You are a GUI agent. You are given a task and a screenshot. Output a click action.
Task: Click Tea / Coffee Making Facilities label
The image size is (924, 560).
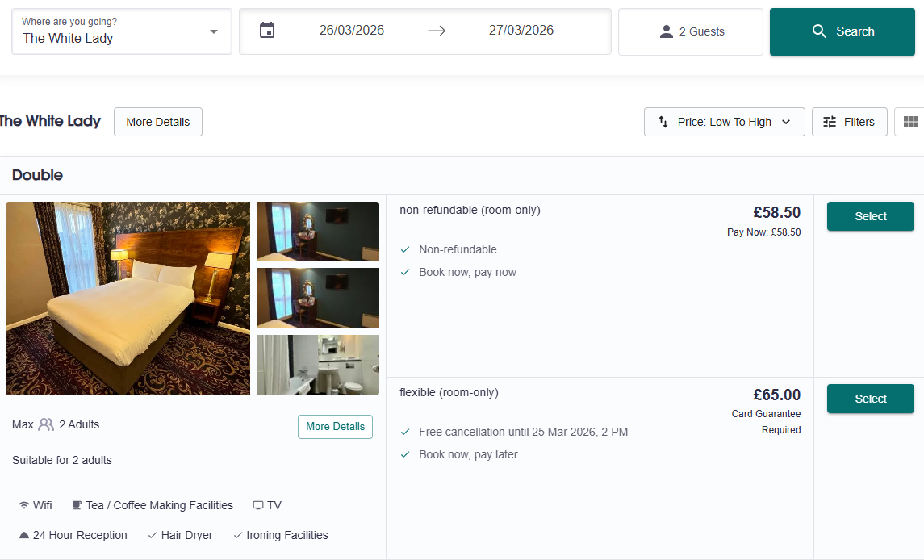point(159,505)
